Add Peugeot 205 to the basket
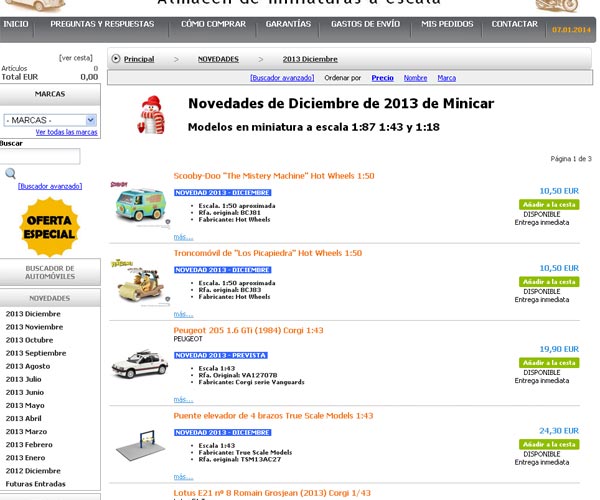Image resolution: width=600 pixels, height=500 pixels. 549,363
